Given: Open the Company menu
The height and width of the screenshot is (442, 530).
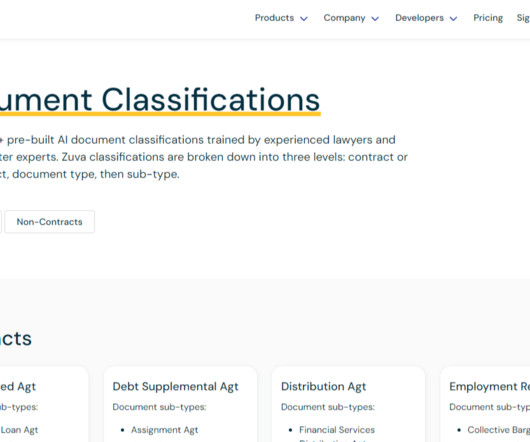Looking at the screenshot, I should point(344,18).
